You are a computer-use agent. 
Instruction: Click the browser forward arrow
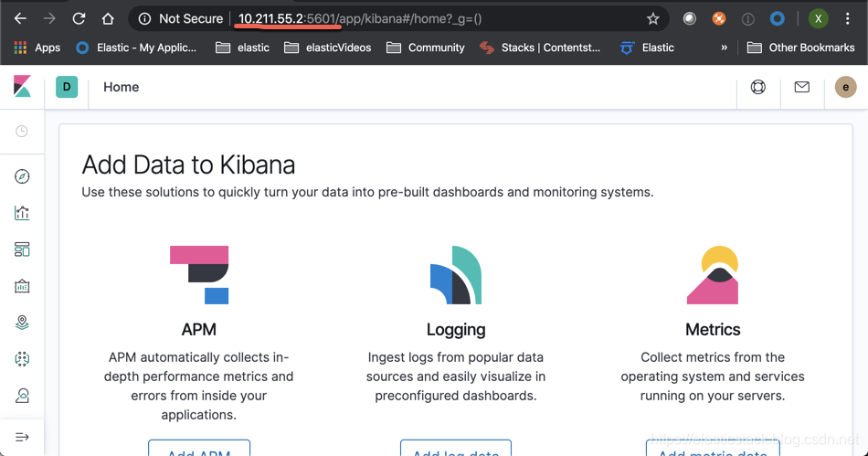tap(50, 19)
